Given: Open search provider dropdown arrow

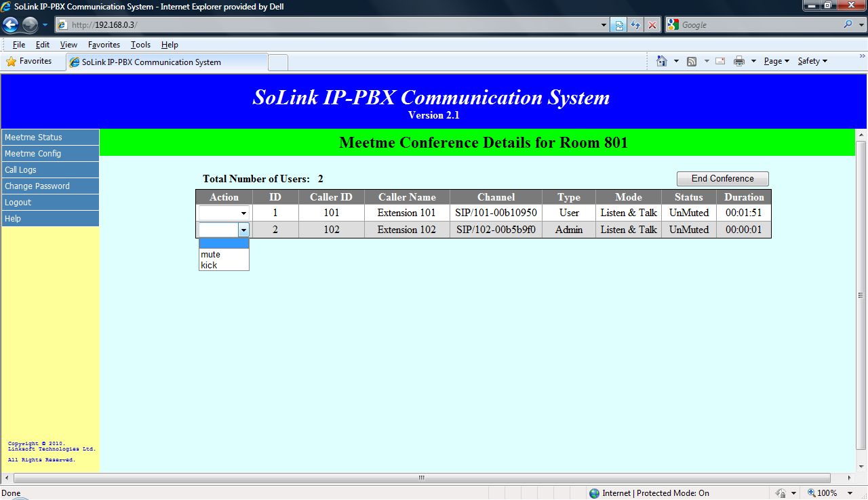Looking at the screenshot, I should (861, 24).
